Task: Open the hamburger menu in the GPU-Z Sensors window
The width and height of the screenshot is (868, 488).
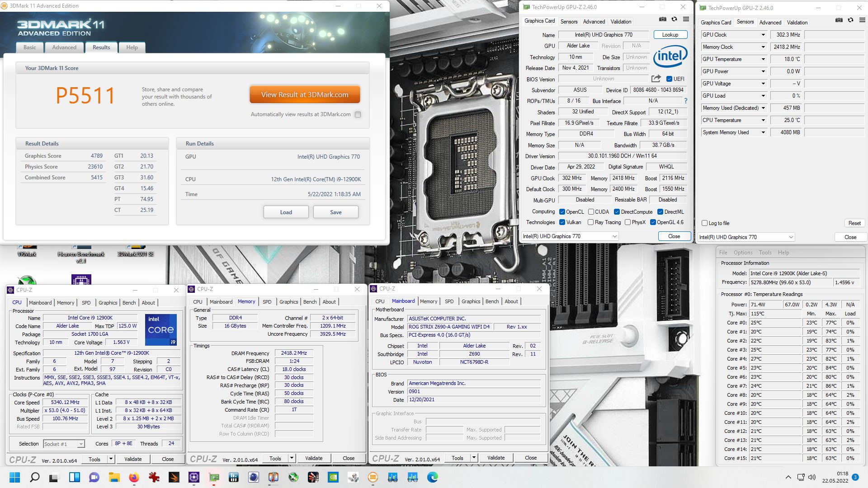Action: [862, 20]
